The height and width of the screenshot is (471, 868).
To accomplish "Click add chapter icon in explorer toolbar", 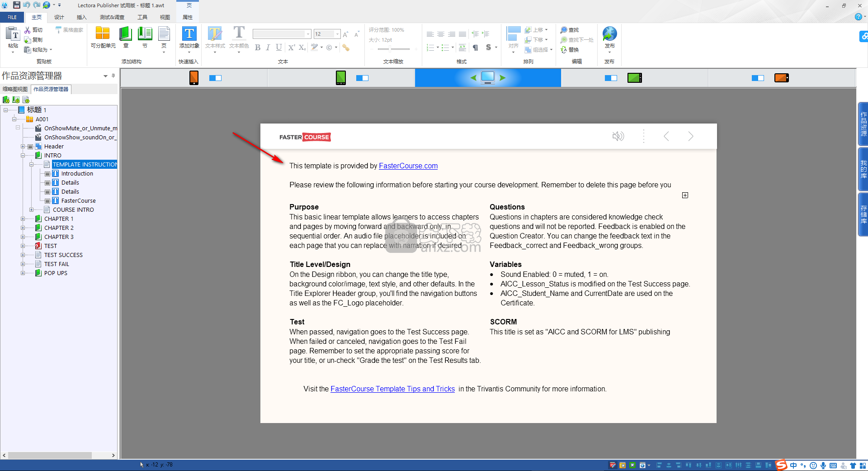I will click(6, 100).
